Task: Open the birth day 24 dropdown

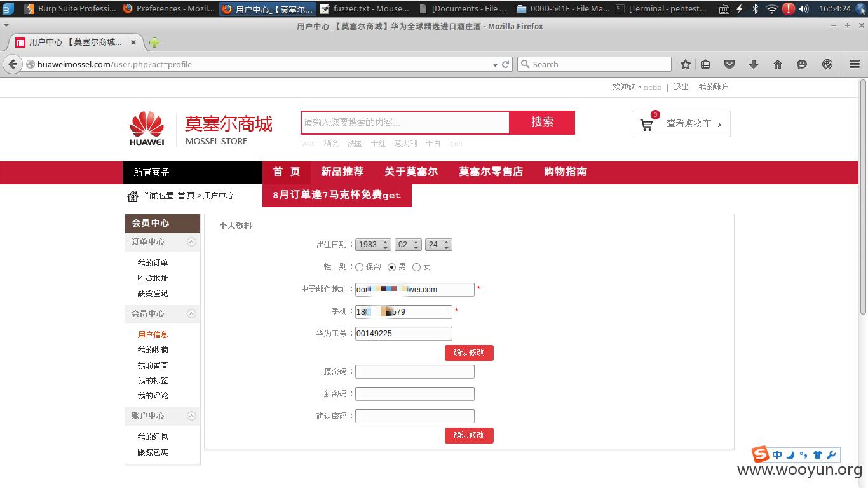Action: [438, 245]
